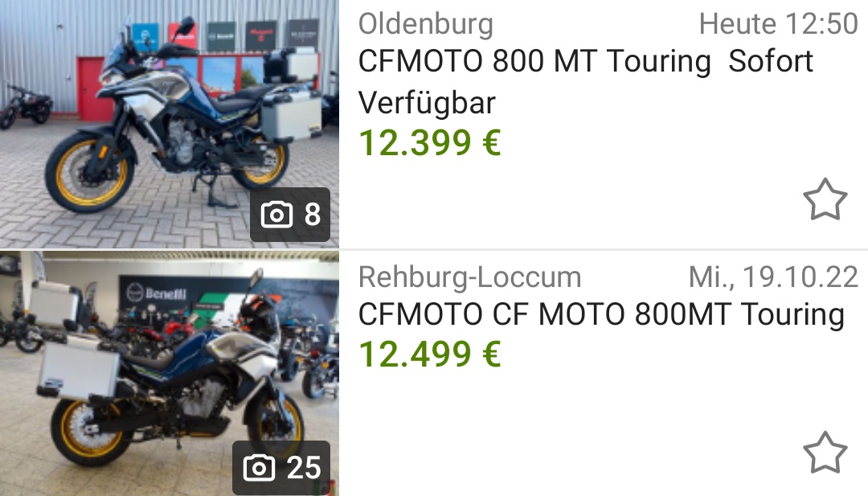This screenshot has width=868, height=496.
Task: Click the camera icon beside 25
Action: pos(259,468)
